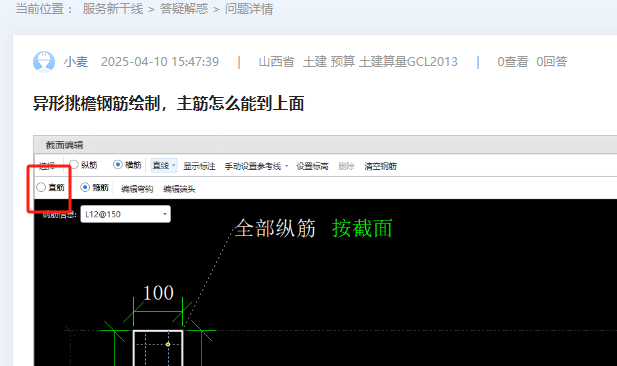Click the 设置标高 toolbar button
The width and height of the screenshot is (617, 366).
tap(312, 166)
